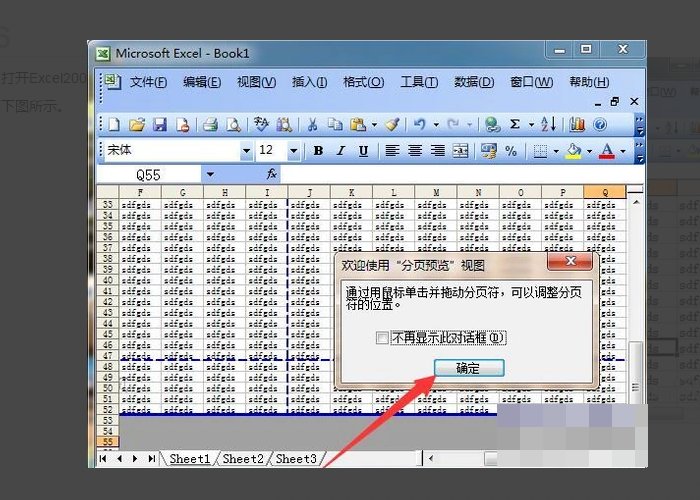Run Spelling check (ABC checkmark) icon
This screenshot has width=700, height=500.
[x=261, y=124]
